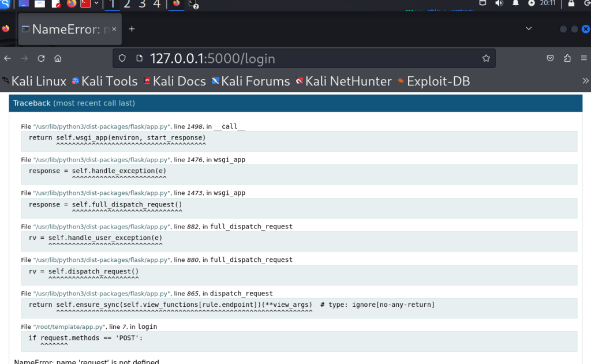Screen dimensions: 591x364
Task: Open a new browser tab
Action: 132,29
